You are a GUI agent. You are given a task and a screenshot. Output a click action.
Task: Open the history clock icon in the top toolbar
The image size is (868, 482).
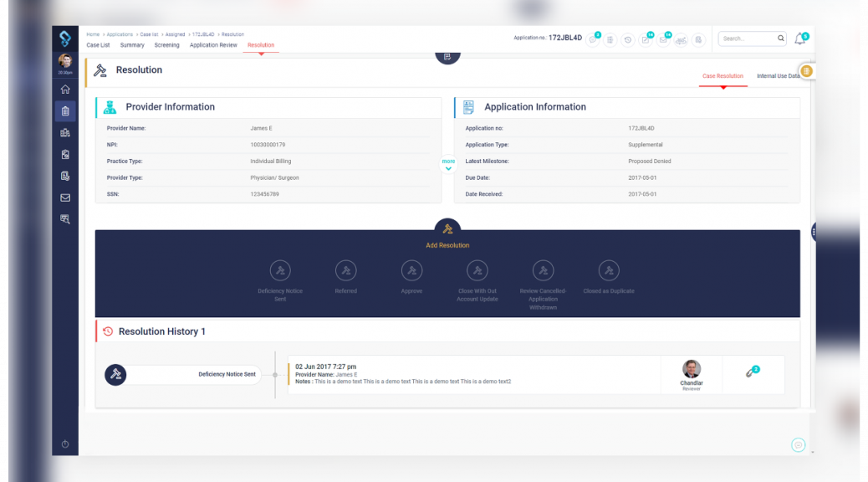628,40
